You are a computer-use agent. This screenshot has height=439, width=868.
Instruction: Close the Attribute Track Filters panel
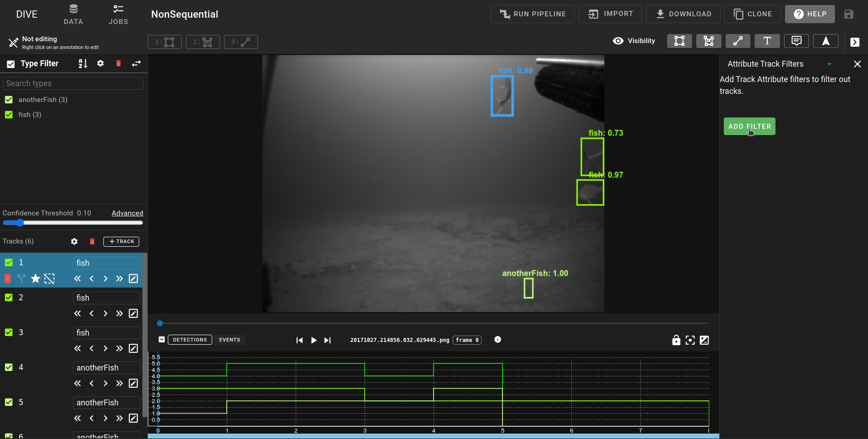(857, 64)
